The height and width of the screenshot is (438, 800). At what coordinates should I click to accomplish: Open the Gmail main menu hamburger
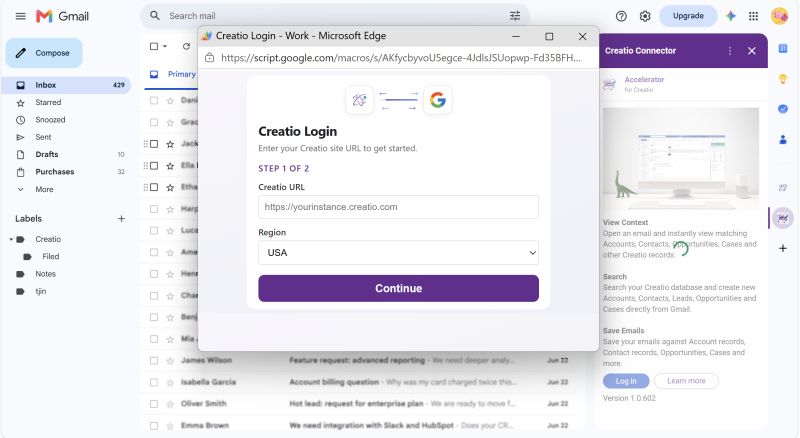pos(20,16)
